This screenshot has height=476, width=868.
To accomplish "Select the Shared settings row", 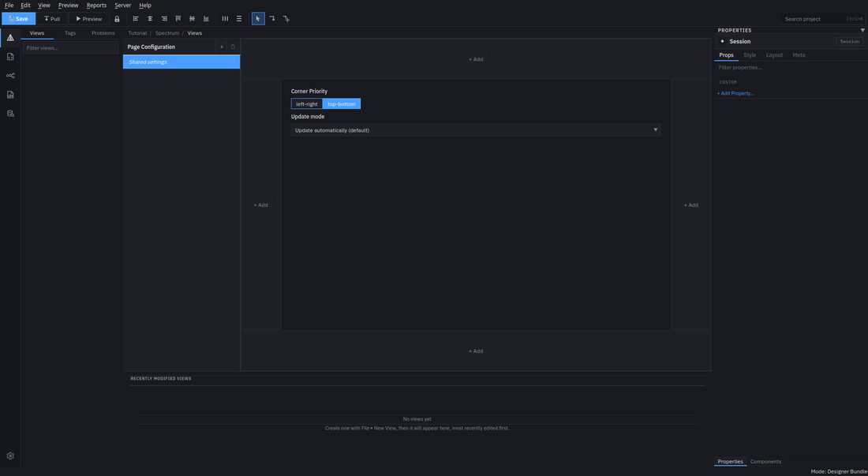I will coord(181,62).
